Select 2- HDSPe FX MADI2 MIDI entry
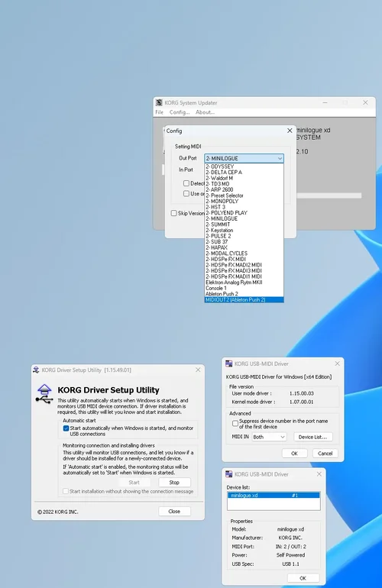382x588 pixels. [x=244, y=265]
